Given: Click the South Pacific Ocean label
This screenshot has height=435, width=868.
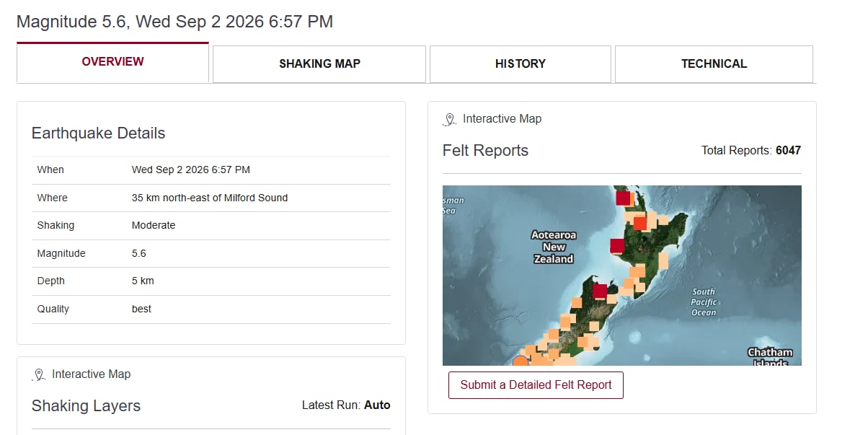Looking at the screenshot, I should tap(704, 302).
